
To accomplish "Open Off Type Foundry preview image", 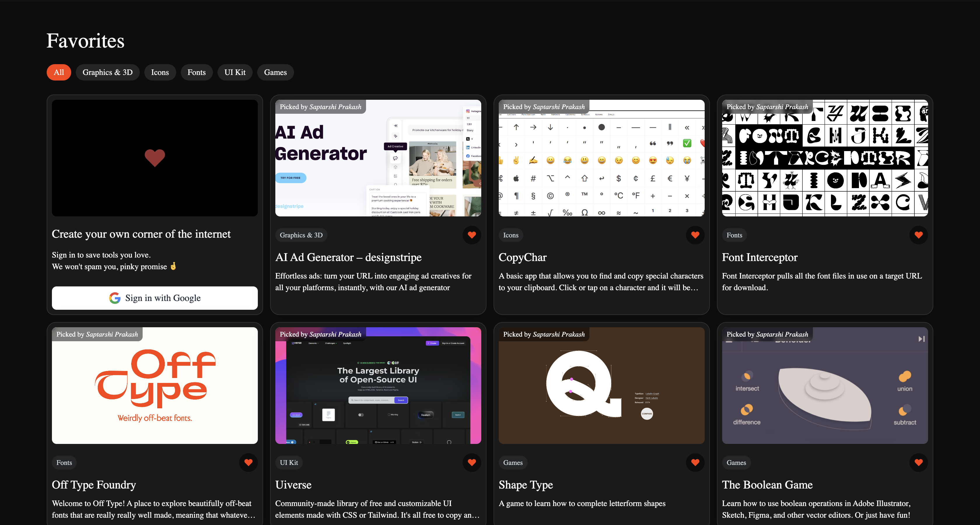I will (155, 386).
